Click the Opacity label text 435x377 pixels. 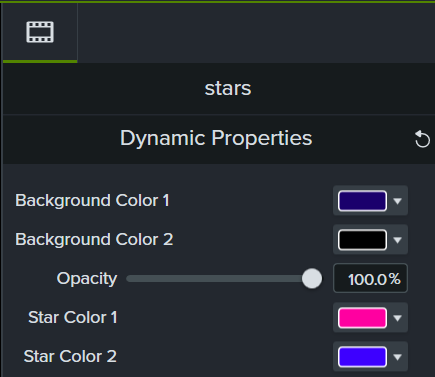pos(87,279)
